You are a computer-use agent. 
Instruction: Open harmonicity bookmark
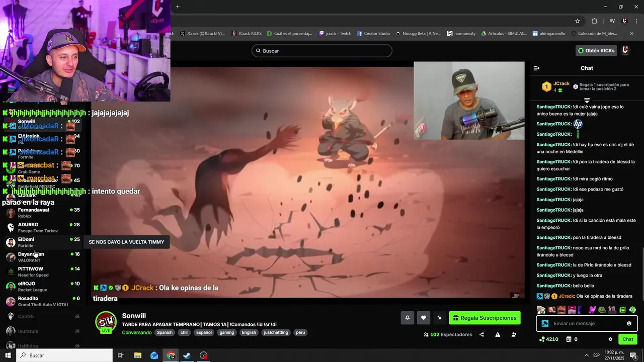[x=461, y=34]
